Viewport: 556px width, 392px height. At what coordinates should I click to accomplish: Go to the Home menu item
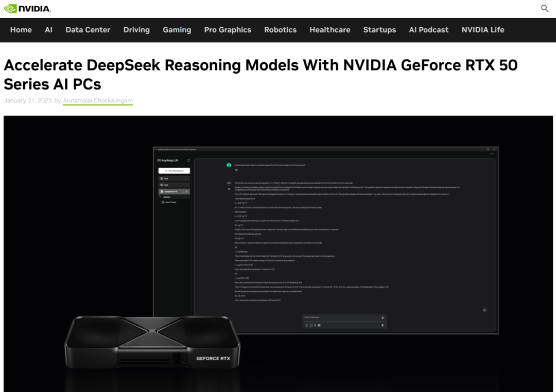pyautogui.click(x=21, y=30)
